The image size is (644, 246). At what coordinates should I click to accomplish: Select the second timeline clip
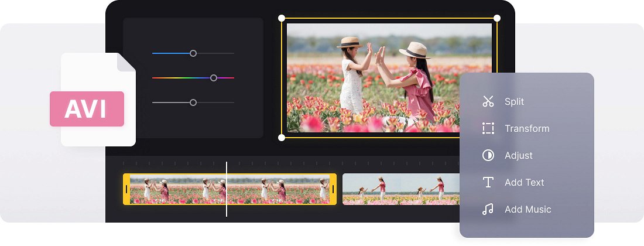401,189
